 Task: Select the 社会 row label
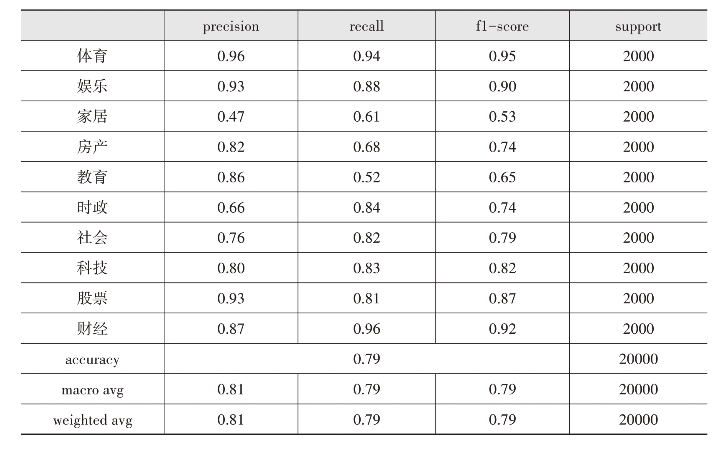[92, 238]
